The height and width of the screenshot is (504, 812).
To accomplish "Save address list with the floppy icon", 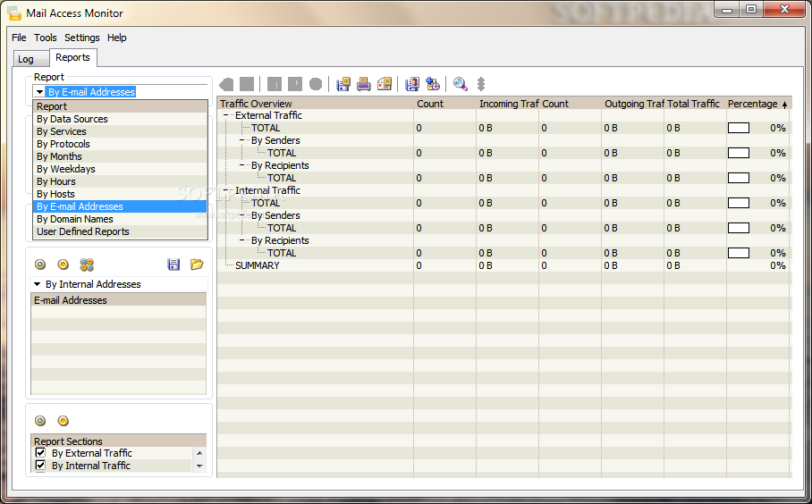I will pos(173,265).
